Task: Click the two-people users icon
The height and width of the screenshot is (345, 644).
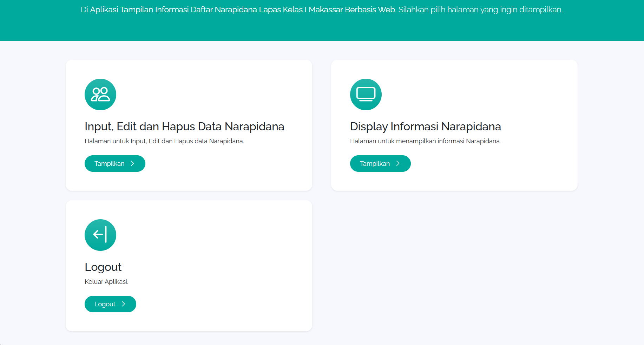Action: 100,95
